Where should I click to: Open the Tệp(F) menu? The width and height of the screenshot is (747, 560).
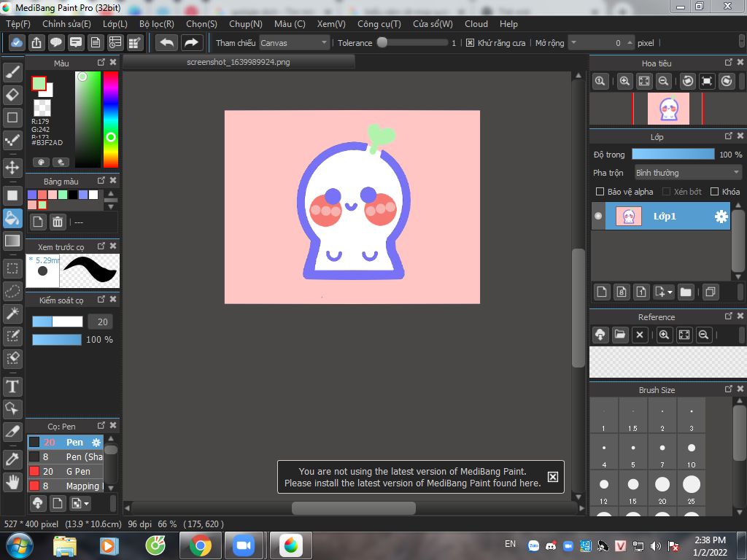click(x=18, y=24)
